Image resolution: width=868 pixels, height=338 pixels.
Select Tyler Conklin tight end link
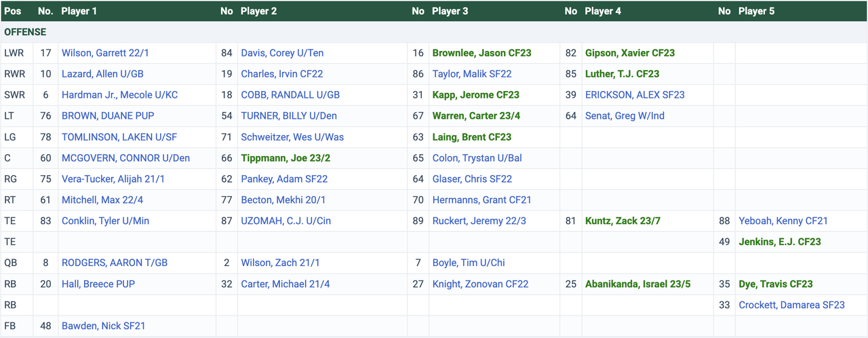tap(105, 221)
